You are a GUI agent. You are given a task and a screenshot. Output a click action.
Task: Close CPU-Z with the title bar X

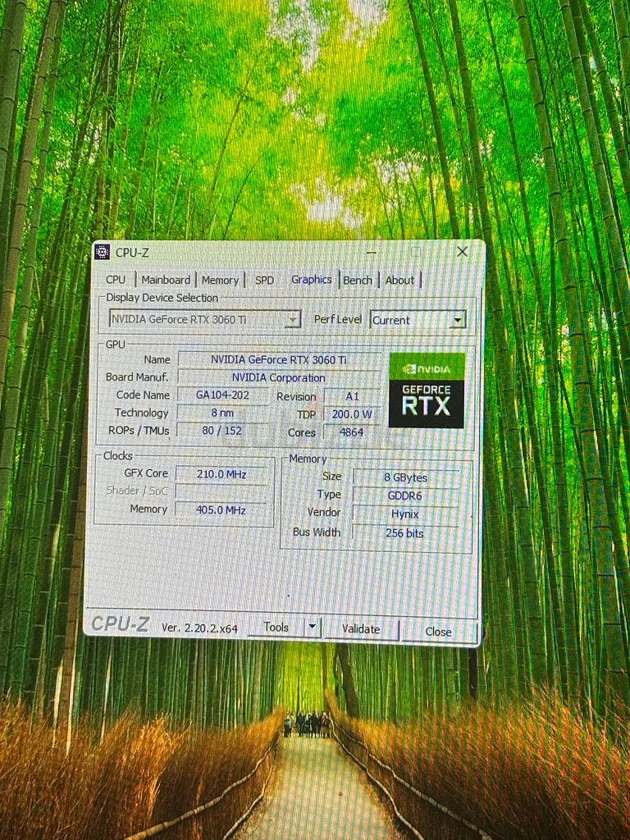(462, 252)
